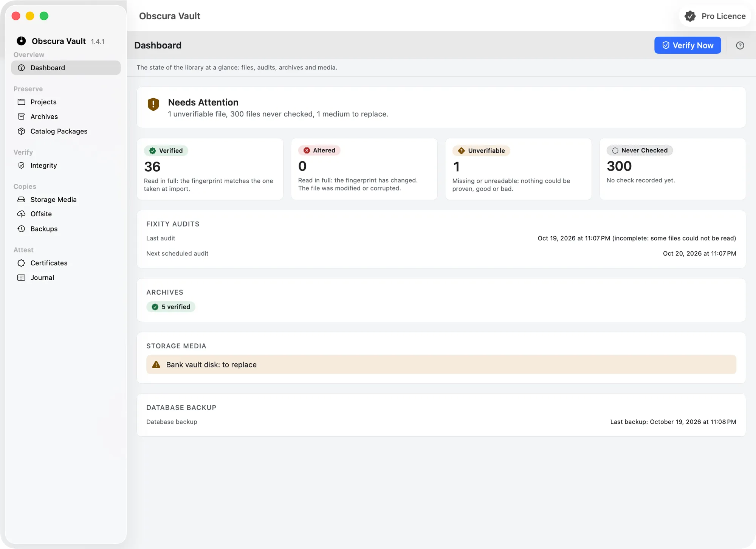The height and width of the screenshot is (549, 756).
Task: Click the warning triangle beside Bank vault disk
Action: pos(156,364)
